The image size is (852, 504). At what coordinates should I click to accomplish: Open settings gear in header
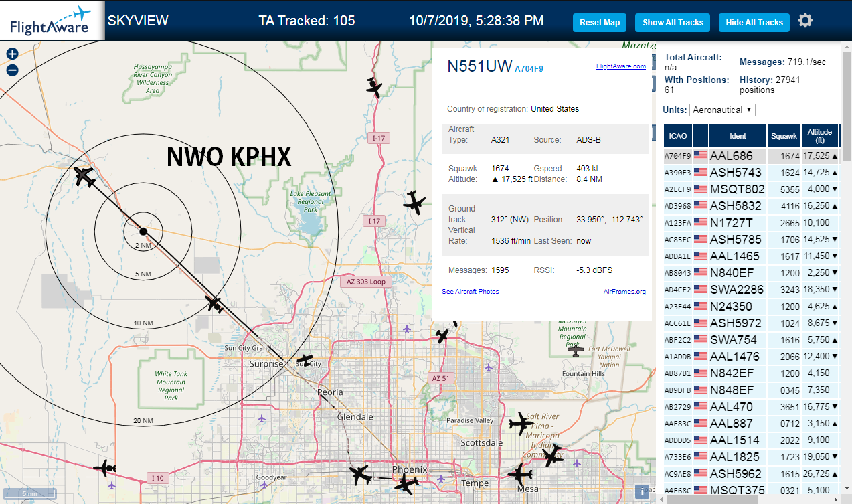(805, 21)
